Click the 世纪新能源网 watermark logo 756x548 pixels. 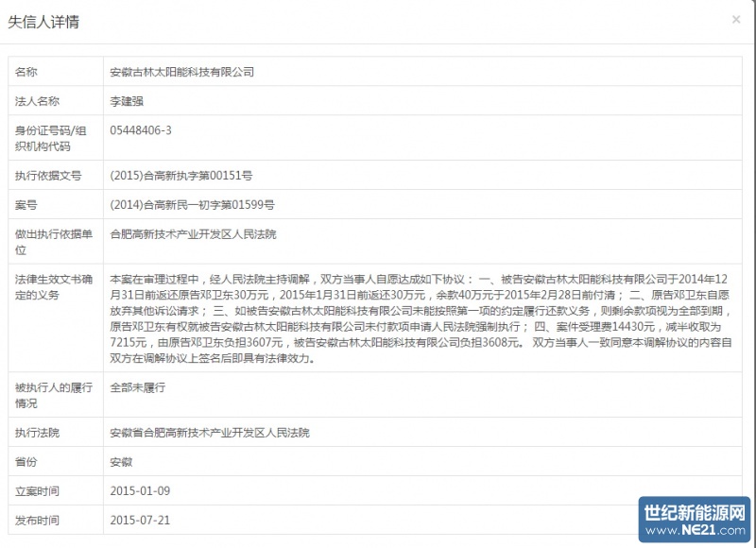pos(695,512)
